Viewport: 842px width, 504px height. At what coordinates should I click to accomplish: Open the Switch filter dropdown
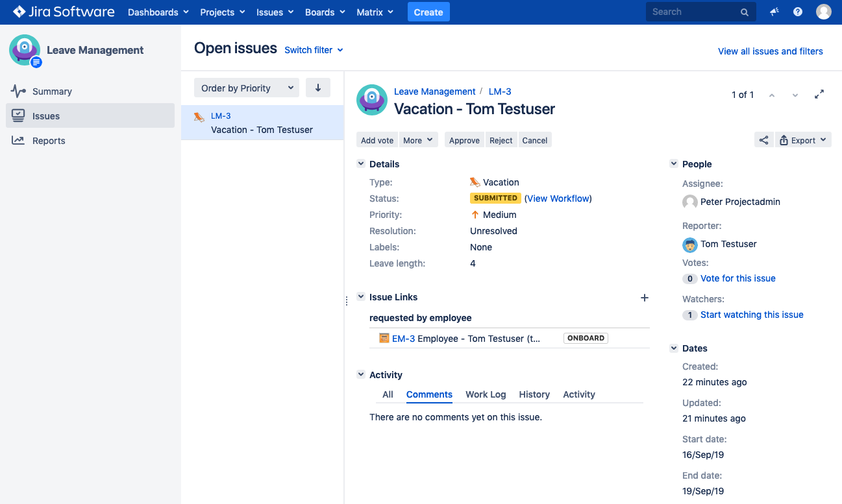tap(314, 50)
